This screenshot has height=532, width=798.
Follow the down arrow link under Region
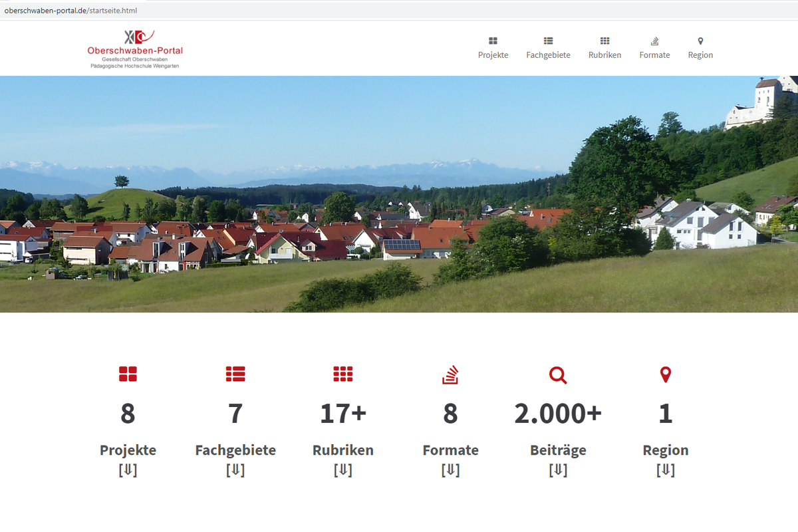coord(666,470)
